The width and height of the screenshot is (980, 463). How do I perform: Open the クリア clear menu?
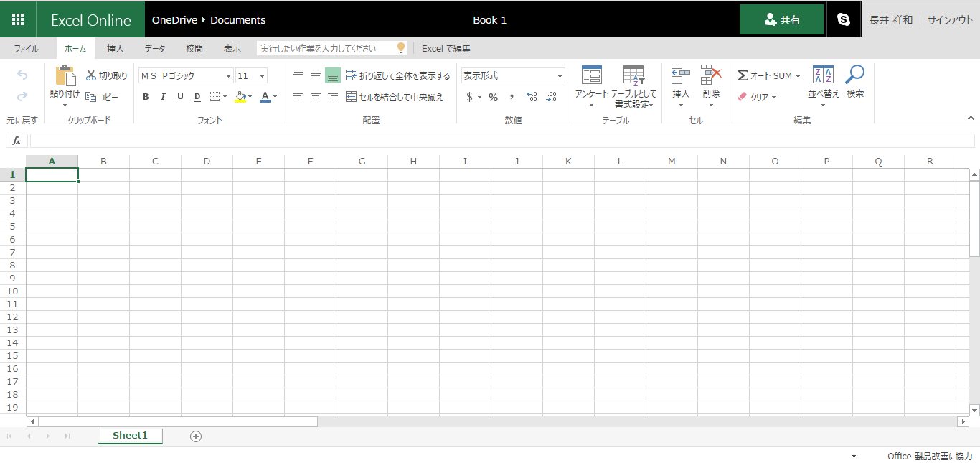coord(757,97)
